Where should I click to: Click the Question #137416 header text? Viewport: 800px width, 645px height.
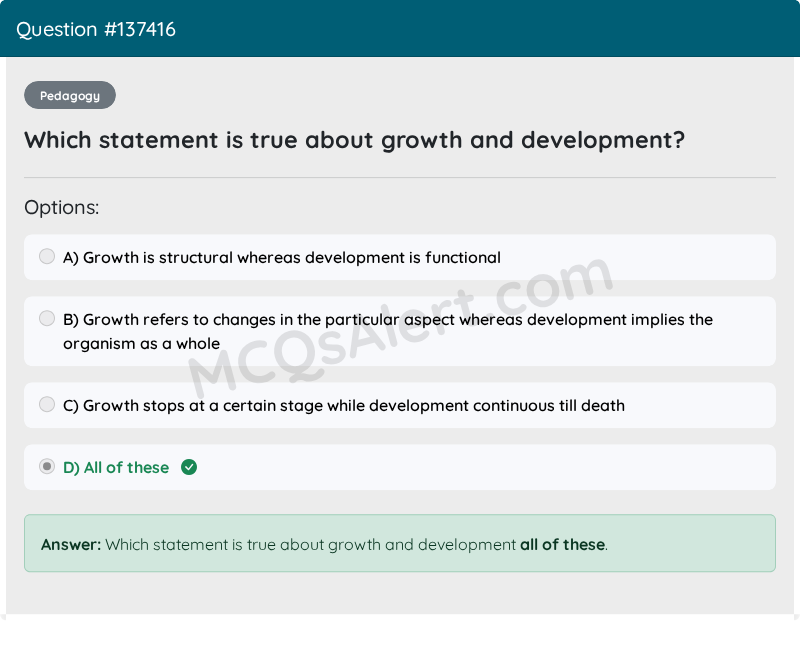point(96,30)
